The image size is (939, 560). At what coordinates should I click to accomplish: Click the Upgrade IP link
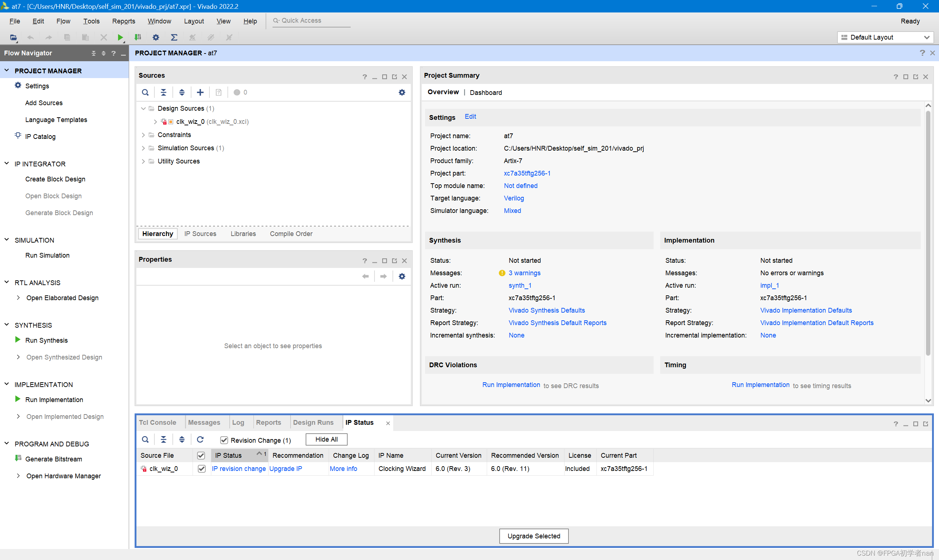[285, 469]
